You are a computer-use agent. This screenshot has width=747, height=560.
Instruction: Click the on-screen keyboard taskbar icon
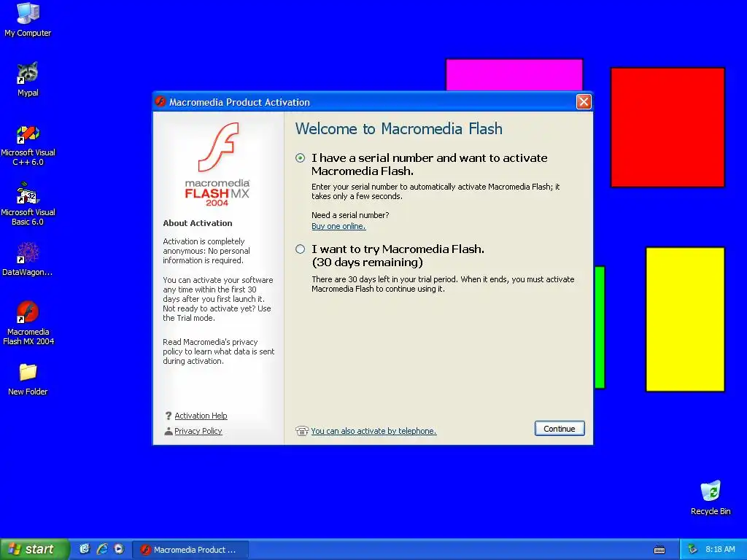659,550
